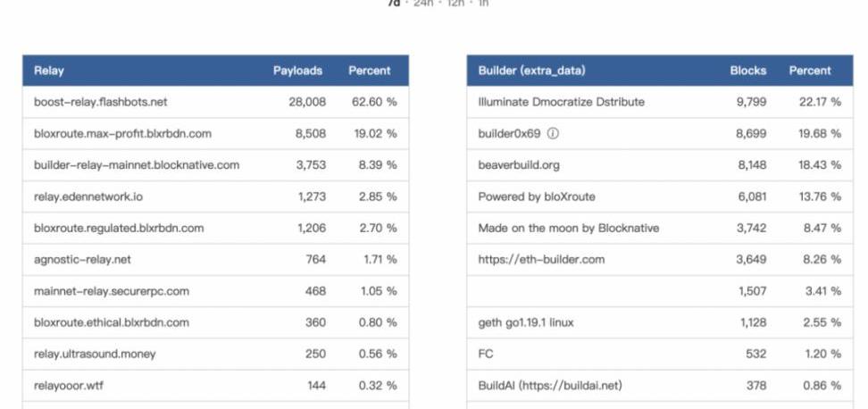This screenshot has width=868, height=409.
Task: Switch to the 24h time range
Action: coord(422,4)
